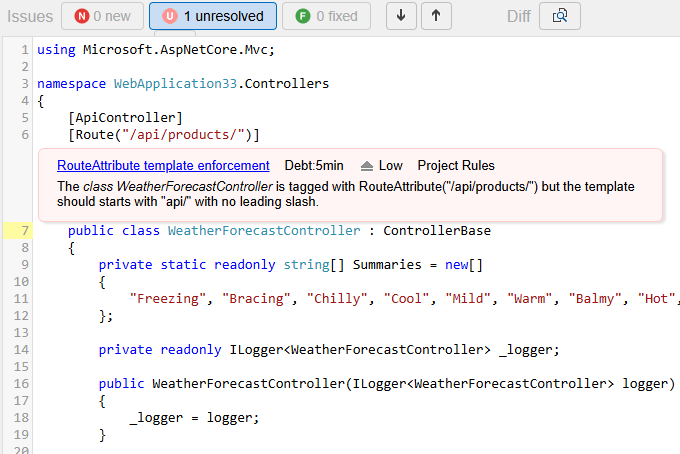
Task: Click 'Project Rules' category label
Action: click(x=456, y=166)
